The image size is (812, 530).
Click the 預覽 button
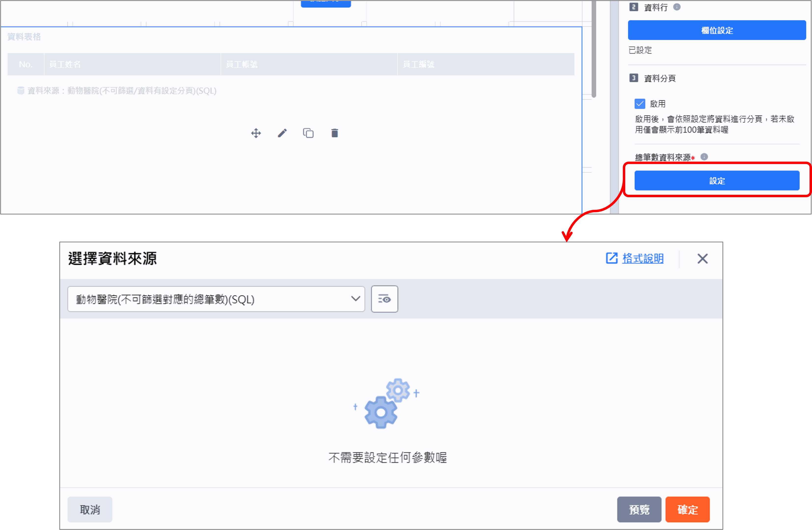click(639, 510)
